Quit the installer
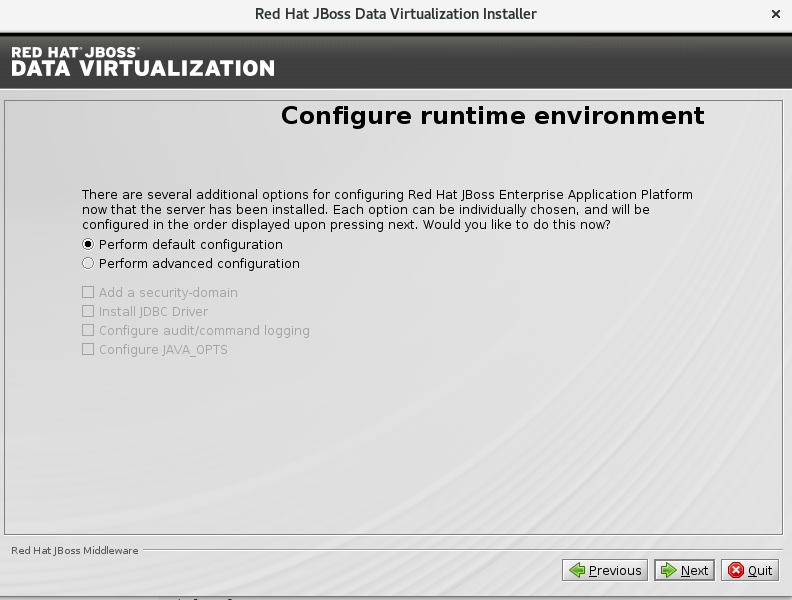The height and width of the screenshot is (600, 792). pyautogui.click(x=750, y=570)
